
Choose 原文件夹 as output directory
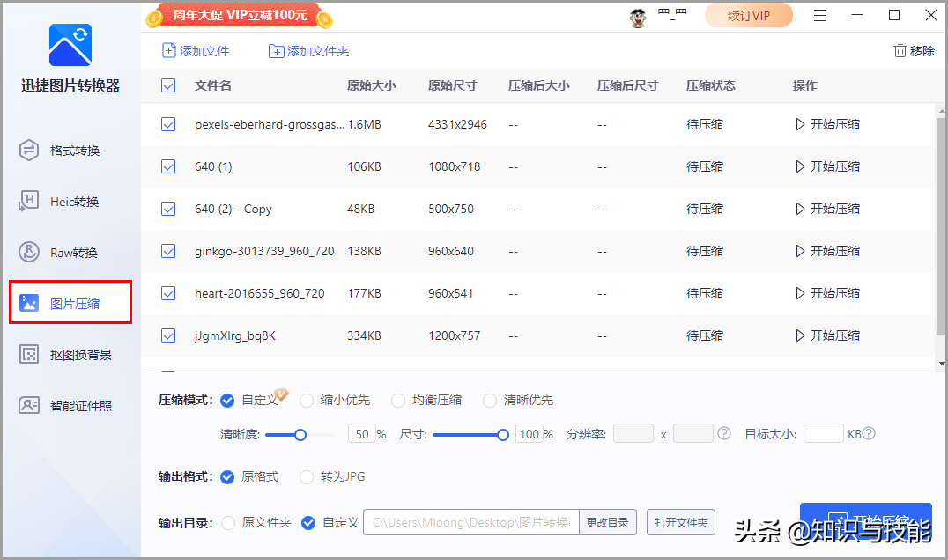coord(227,522)
